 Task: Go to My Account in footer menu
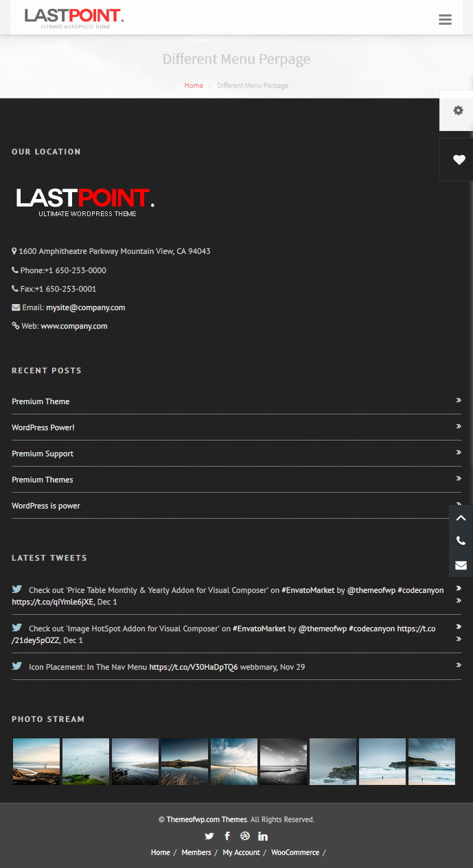click(241, 852)
